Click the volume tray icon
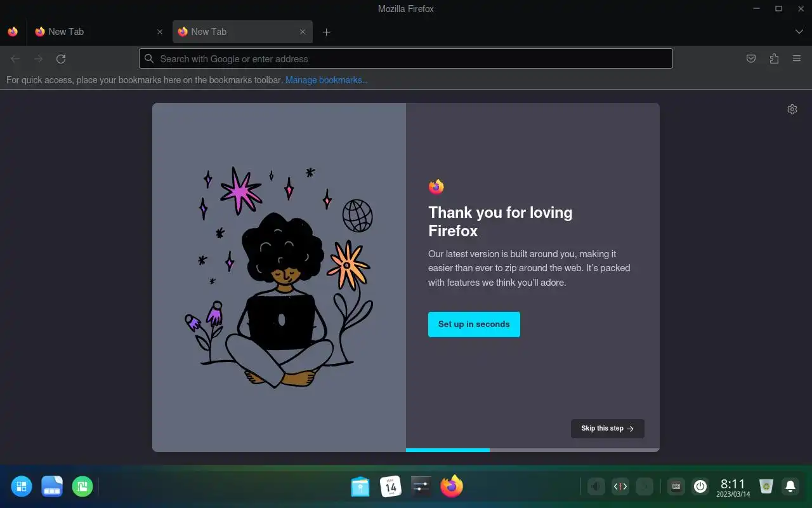Screen dimensions: 812x508 pos(596,486)
